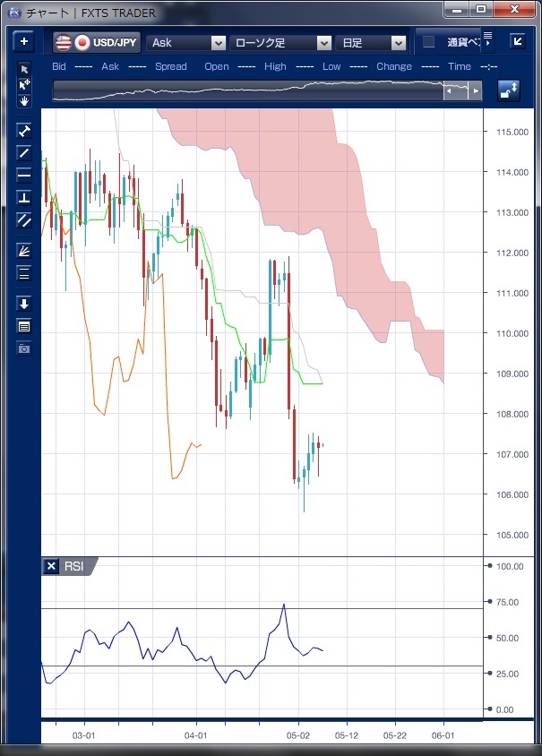Open the Ask price type dropdown

click(187, 42)
